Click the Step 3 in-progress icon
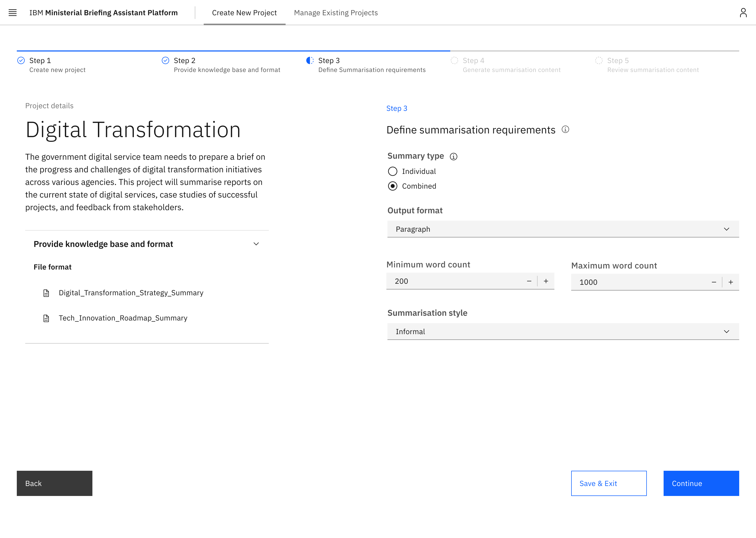The height and width of the screenshot is (538, 756). (x=310, y=60)
